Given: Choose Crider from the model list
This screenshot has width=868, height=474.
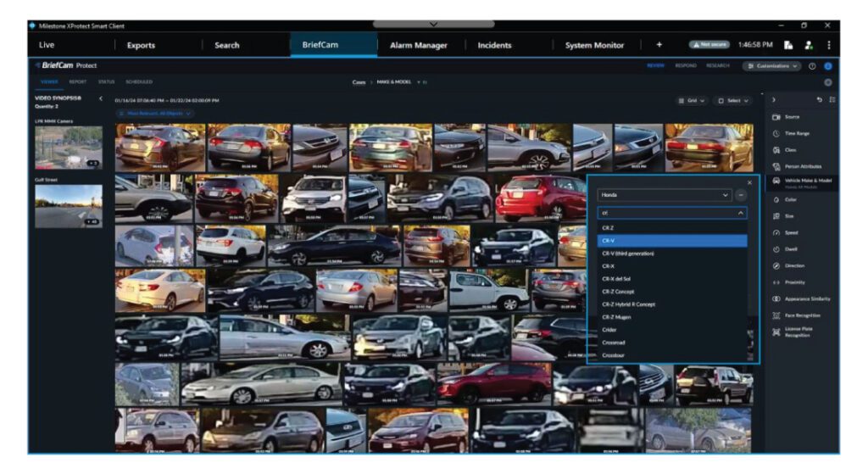Looking at the screenshot, I should tap(672, 330).
